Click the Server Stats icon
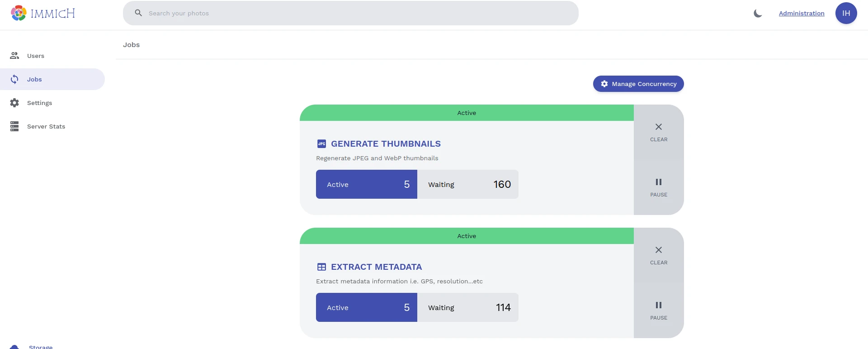868x349 pixels. pyautogui.click(x=14, y=126)
